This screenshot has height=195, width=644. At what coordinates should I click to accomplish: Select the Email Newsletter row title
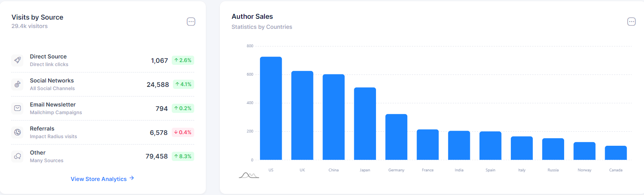pos(53,105)
